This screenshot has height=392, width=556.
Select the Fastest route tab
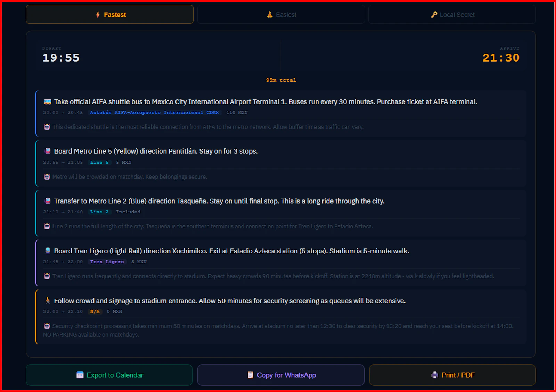pos(109,14)
